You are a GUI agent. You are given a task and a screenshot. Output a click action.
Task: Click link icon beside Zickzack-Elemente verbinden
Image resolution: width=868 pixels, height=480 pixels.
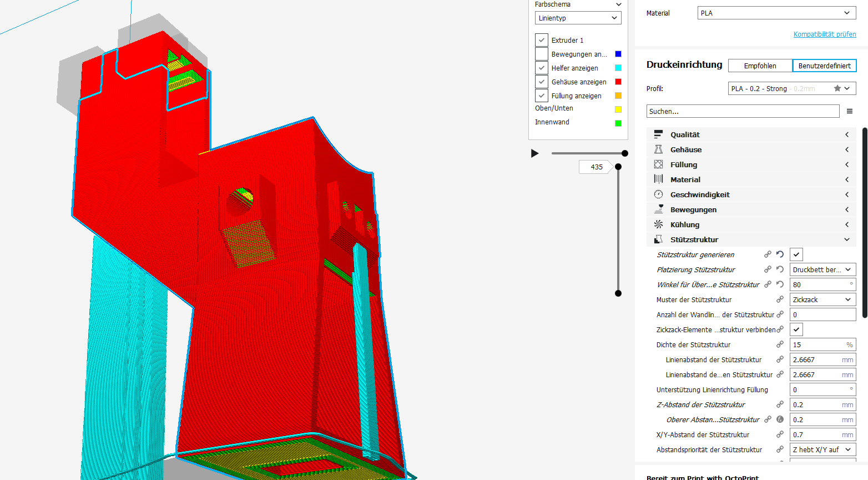(x=780, y=329)
